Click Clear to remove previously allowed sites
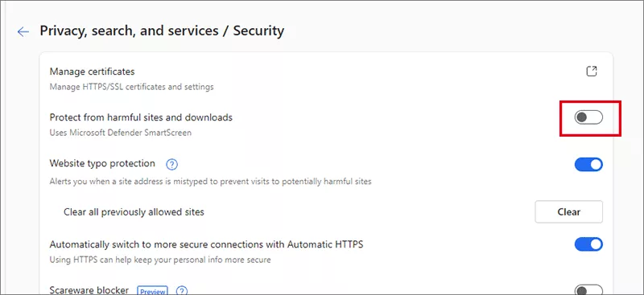 tap(569, 211)
